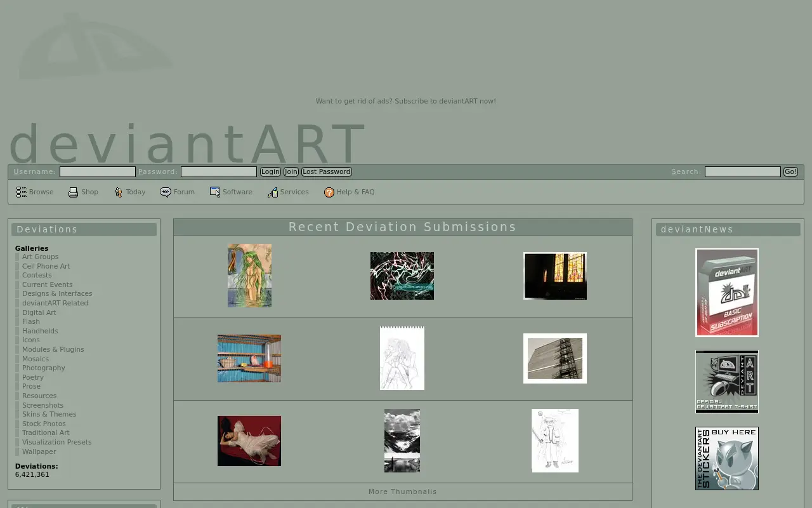Focus the Username input field
812x508 pixels.
pos(98,171)
